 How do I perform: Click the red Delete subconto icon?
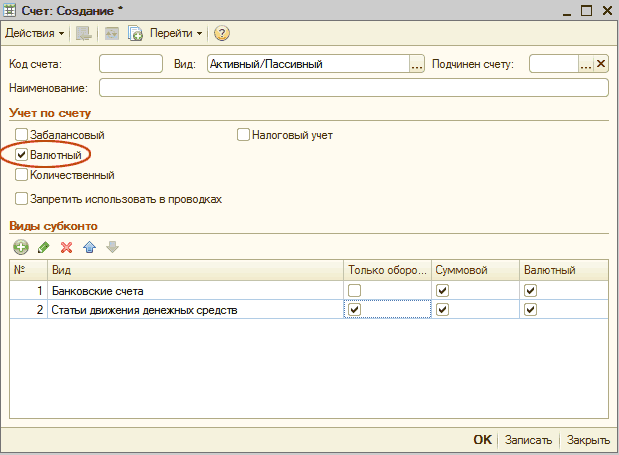(x=66, y=247)
